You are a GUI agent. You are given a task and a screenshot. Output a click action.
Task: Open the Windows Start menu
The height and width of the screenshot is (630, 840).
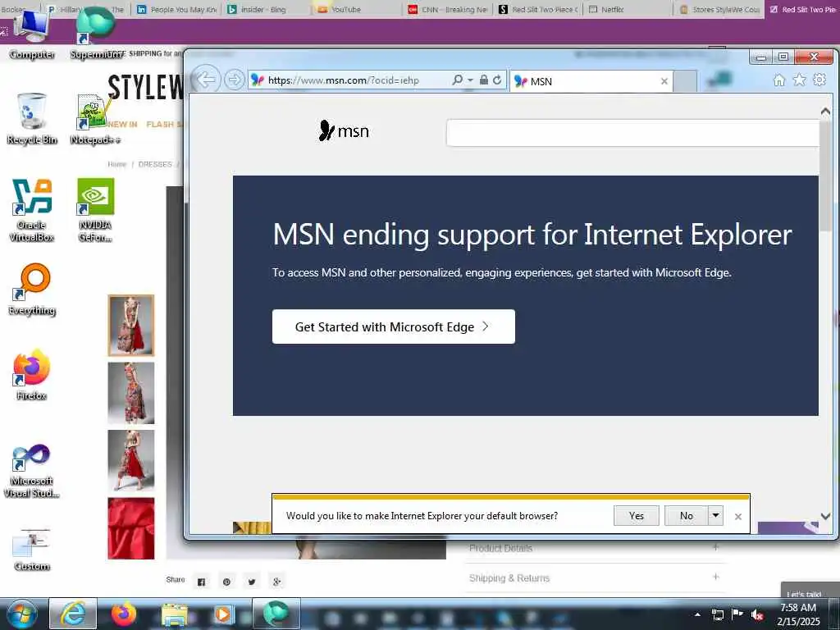click(x=21, y=614)
